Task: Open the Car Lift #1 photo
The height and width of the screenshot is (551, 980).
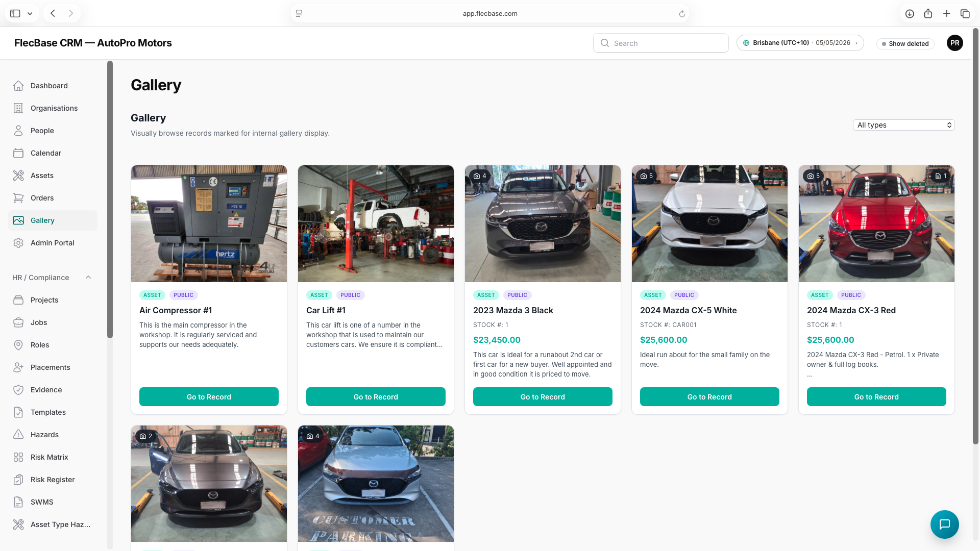Action: (376, 223)
